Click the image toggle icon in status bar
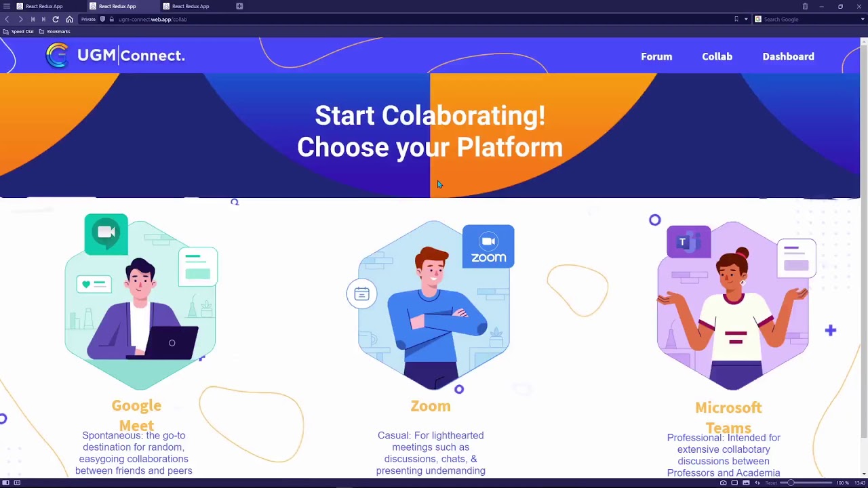Viewport: 868px width, 488px height. [746, 483]
